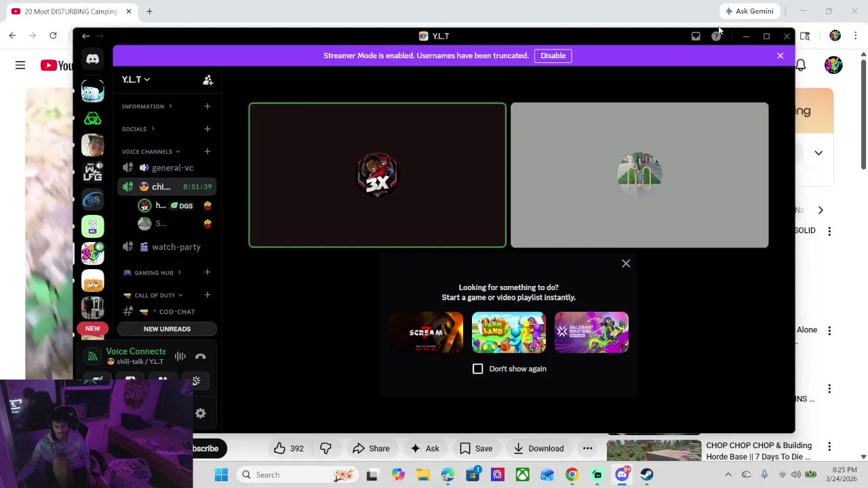Viewport: 868px width, 488px height.
Task: Save the YouTube video
Action: pyautogui.click(x=476, y=448)
